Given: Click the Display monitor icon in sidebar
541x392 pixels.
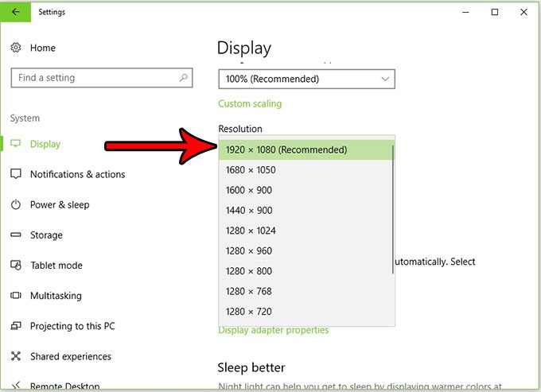Looking at the screenshot, I should point(16,144).
